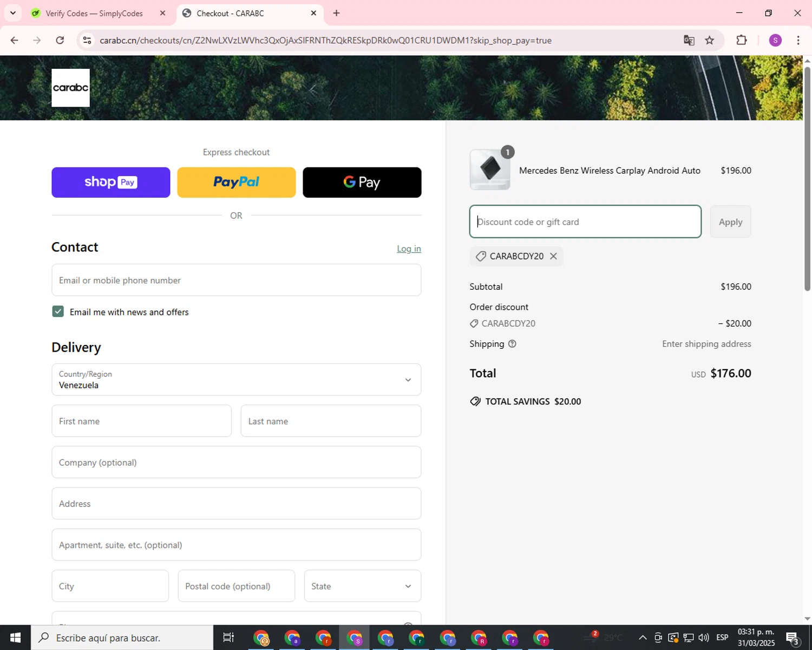Screen dimensions: 812x650
Task: Close the Checkout - CARABC tab
Action: click(x=313, y=13)
